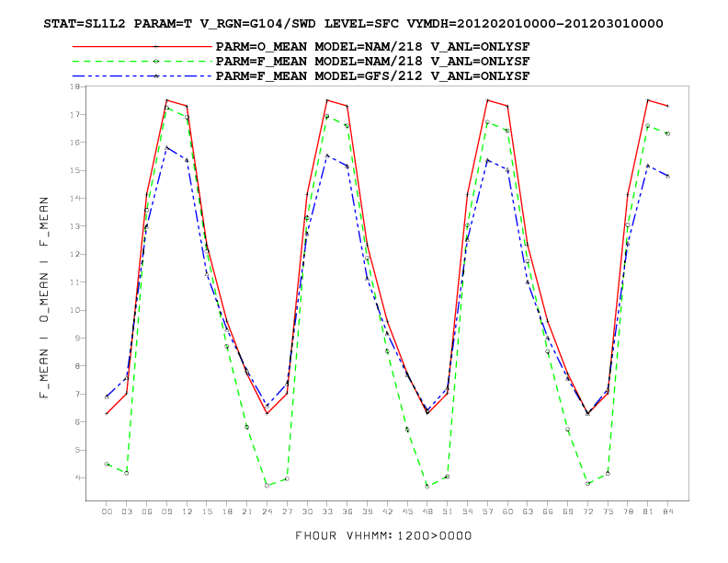The width and height of the screenshot is (728, 563).
Task: Click the dash-dot blue legend line sample
Action: click(x=142, y=75)
